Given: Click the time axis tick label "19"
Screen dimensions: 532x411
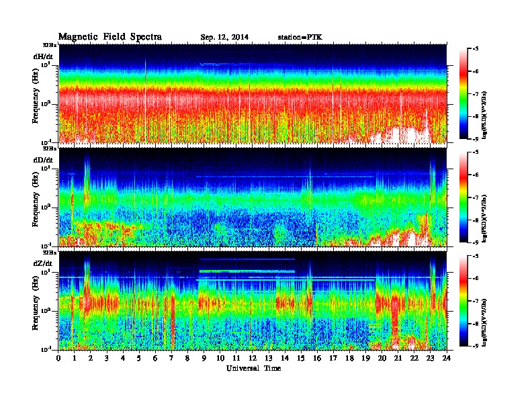Looking at the screenshot, I should tap(365, 358).
